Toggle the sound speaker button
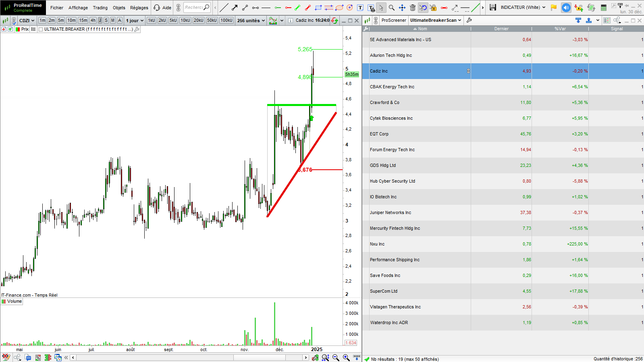Screen dimensions: 644x362 point(566,7)
